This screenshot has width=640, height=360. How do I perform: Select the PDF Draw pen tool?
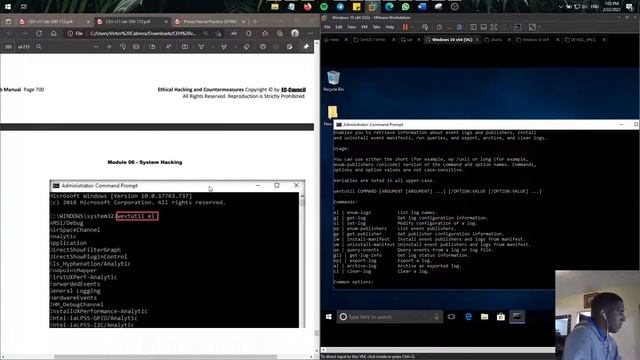click(x=201, y=47)
